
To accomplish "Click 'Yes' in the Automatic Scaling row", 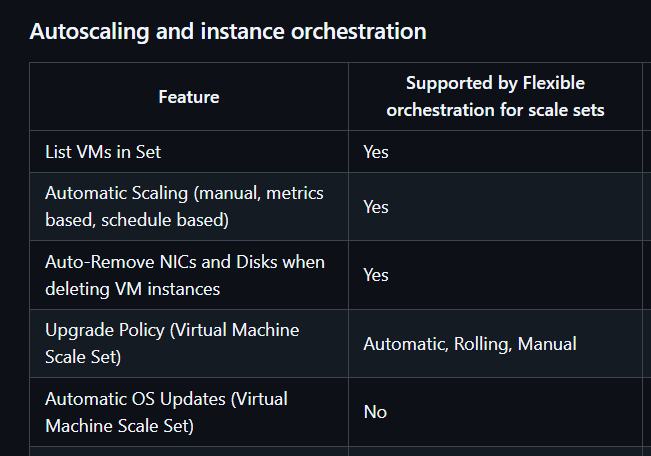I will coord(376,206).
